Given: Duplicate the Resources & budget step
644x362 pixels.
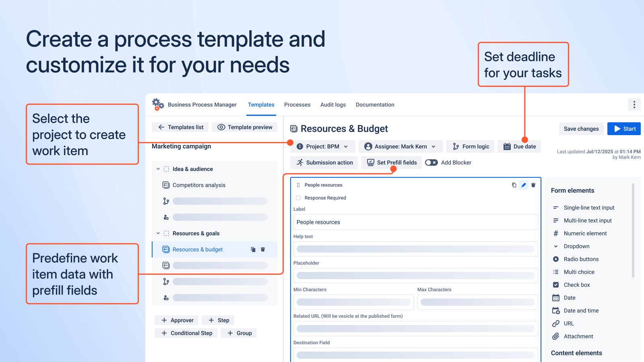Looking at the screenshot, I should pyautogui.click(x=253, y=249).
